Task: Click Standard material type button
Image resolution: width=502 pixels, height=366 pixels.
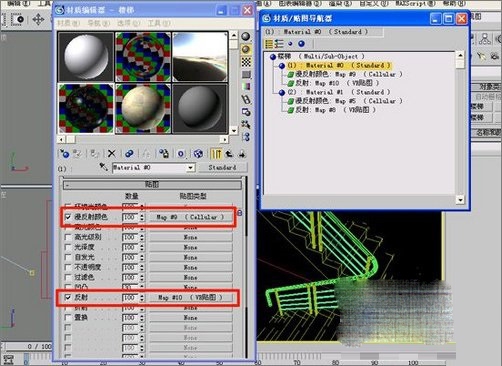Action: click(223, 167)
